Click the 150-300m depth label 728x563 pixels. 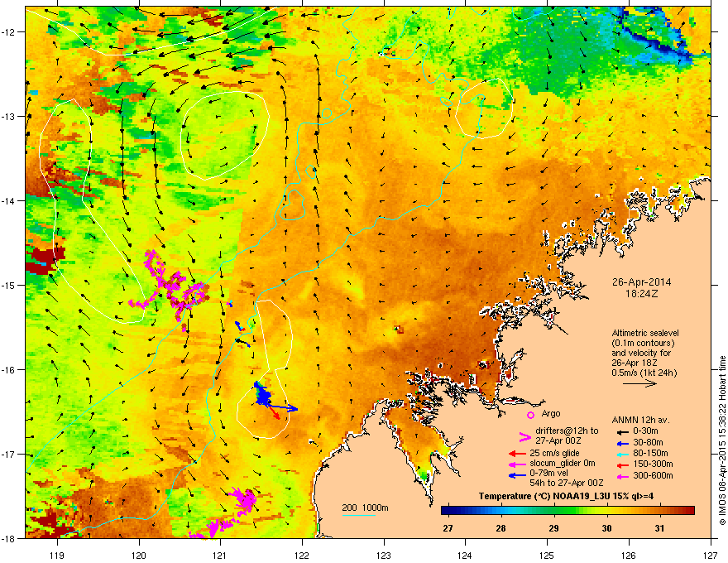[x=653, y=464]
